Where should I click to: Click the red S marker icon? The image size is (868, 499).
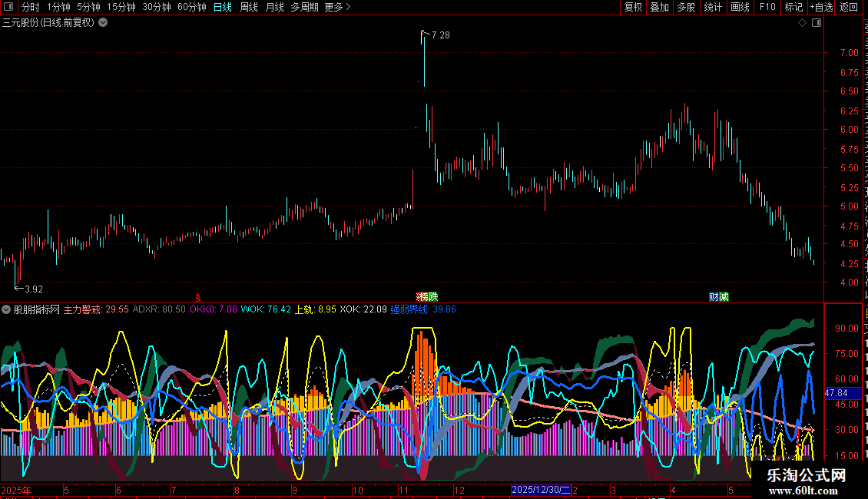pyautogui.click(x=197, y=298)
